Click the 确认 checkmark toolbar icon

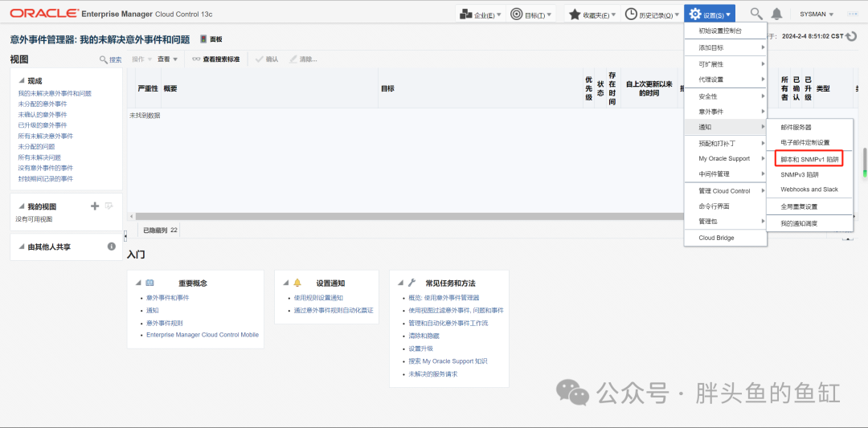point(259,59)
